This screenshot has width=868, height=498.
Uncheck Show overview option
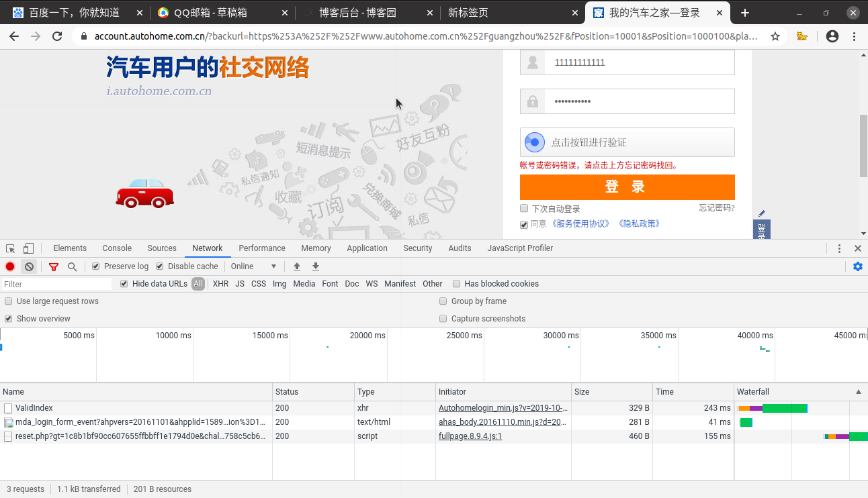8,319
